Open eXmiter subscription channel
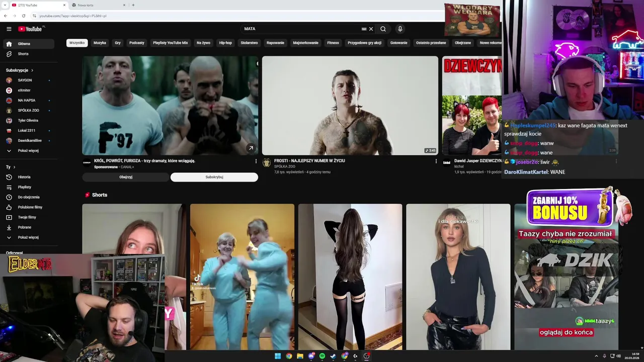This screenshot has height=362, width=644. tap(28, 90)
